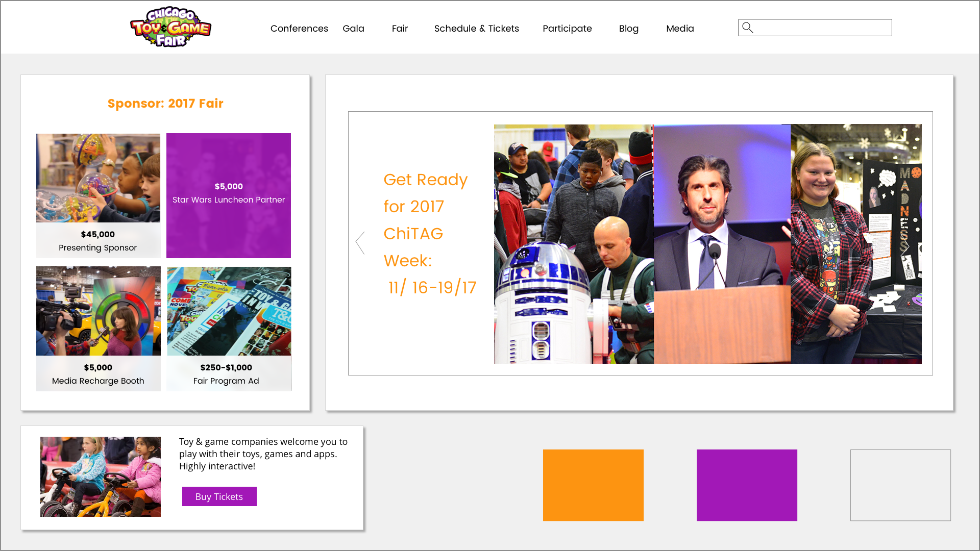The image size is (980, 551).
Task: Click the purple color block
Action: point(747,485)
